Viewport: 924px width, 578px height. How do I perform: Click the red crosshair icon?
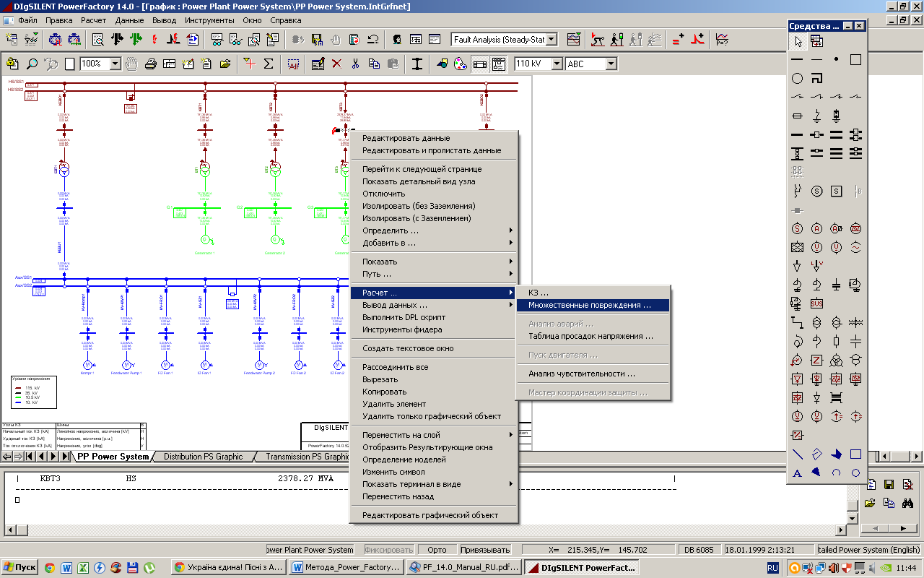[250, 64]
